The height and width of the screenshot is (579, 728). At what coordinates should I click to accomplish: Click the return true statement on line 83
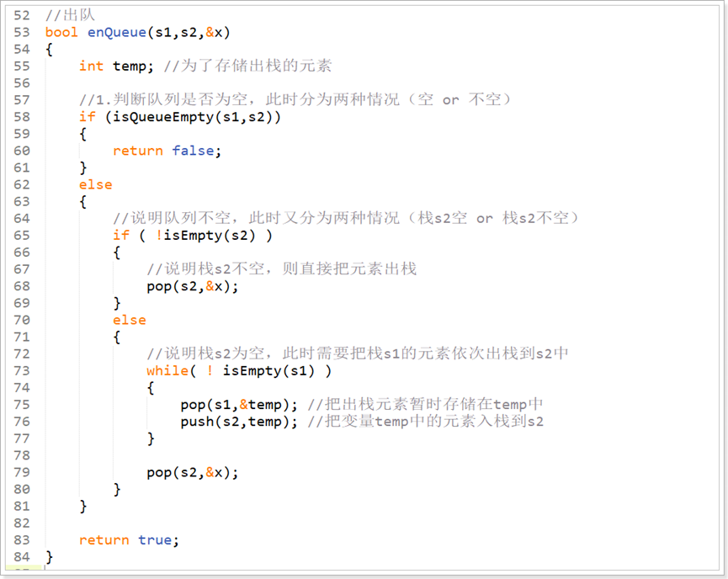pyautogui.click(x=129, y=539)
